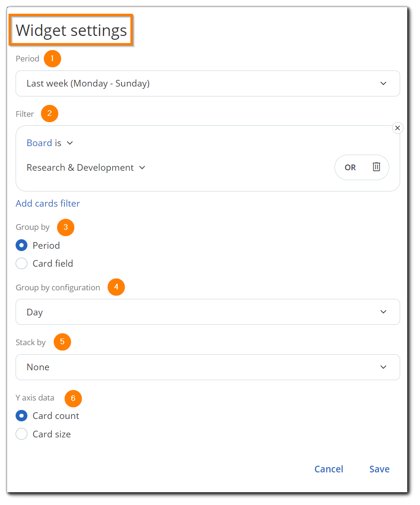Select Period as the grouping option
Image resolution: width=420 pixels, height=505 pixels.
pyautogui.click(x=21, y=245)
